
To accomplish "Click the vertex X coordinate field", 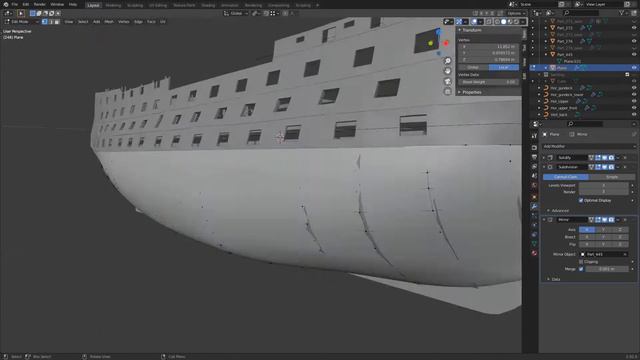I will pyautogui.click(x=489, y=47).
